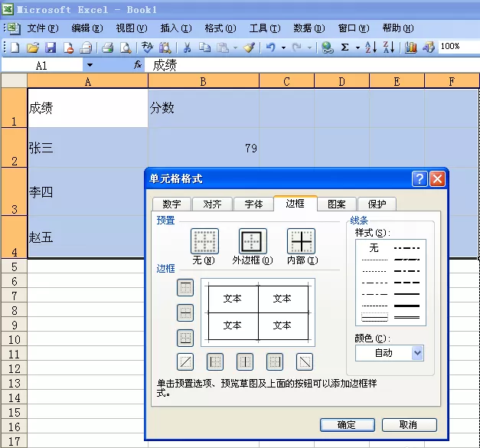This screenshot has height=448, width=480.
Task: Toggle the top border button
Action: (x=185, y=287)
